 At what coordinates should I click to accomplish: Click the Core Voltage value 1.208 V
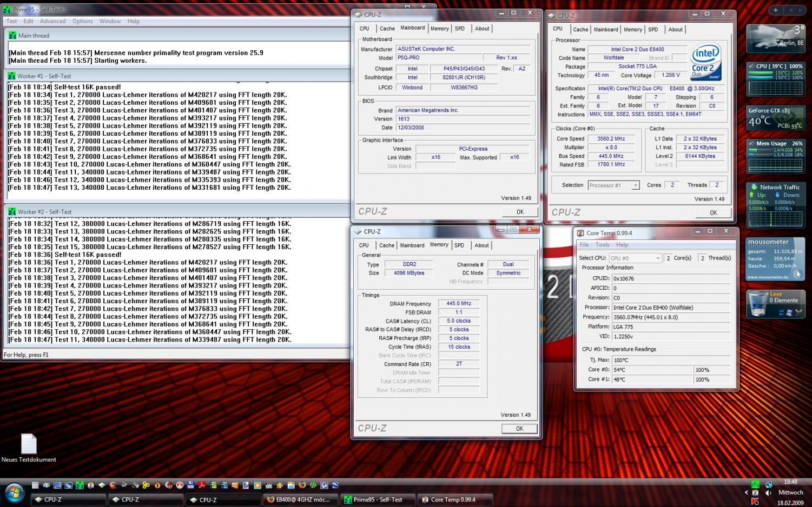click(x=671, y=75)
